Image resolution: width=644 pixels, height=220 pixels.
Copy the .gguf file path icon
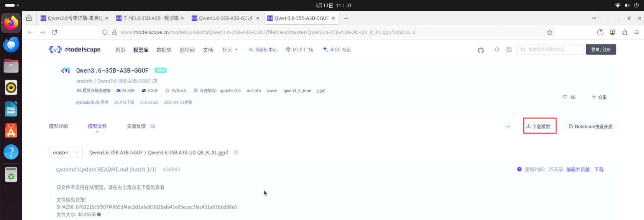pos(236,152)
